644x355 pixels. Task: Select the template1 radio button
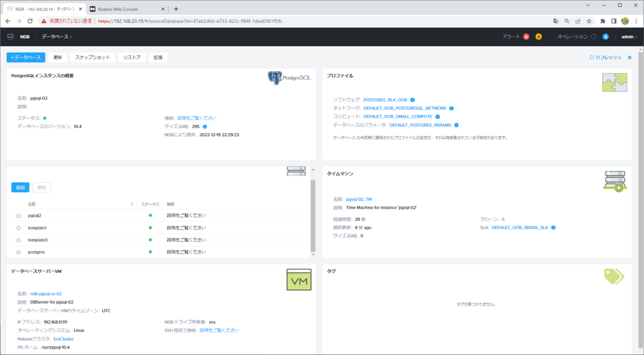[18, 228]
